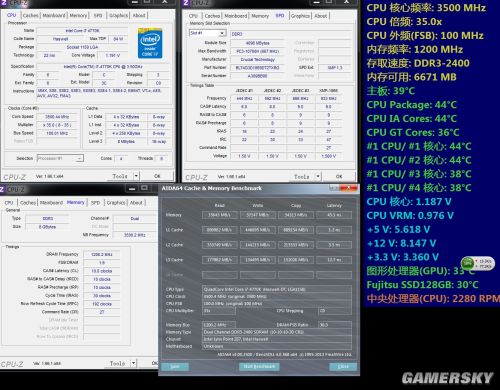Viewport: 500px width, 390px height.
Task: Select the About tab in the Memory window
Action: (136, 203)
